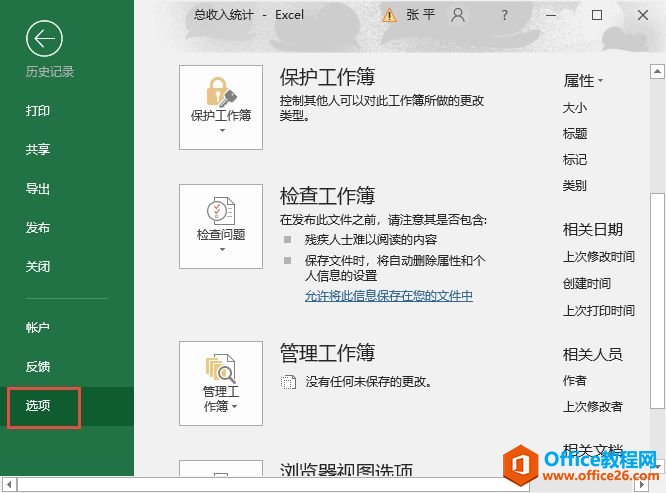Click the 作者 label under 相关人员
This screenshot has height=493, width=666.
tap(575, 380)
